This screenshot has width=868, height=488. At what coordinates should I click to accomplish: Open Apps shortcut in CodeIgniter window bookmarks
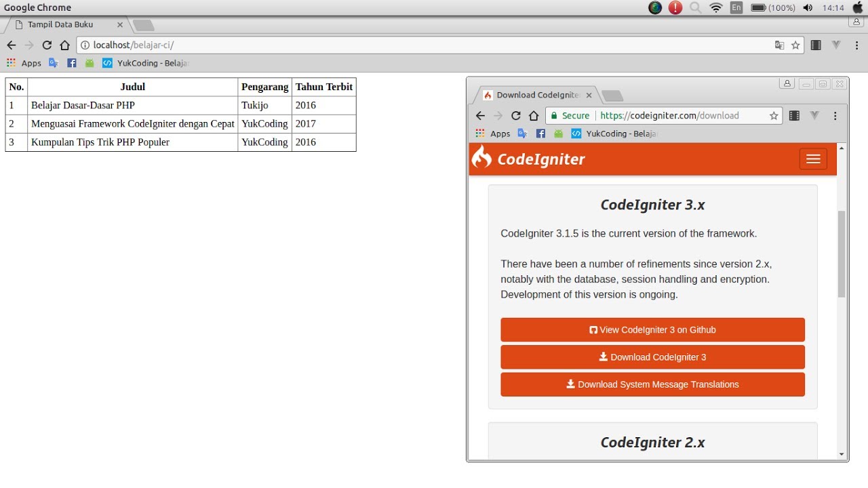493,134
